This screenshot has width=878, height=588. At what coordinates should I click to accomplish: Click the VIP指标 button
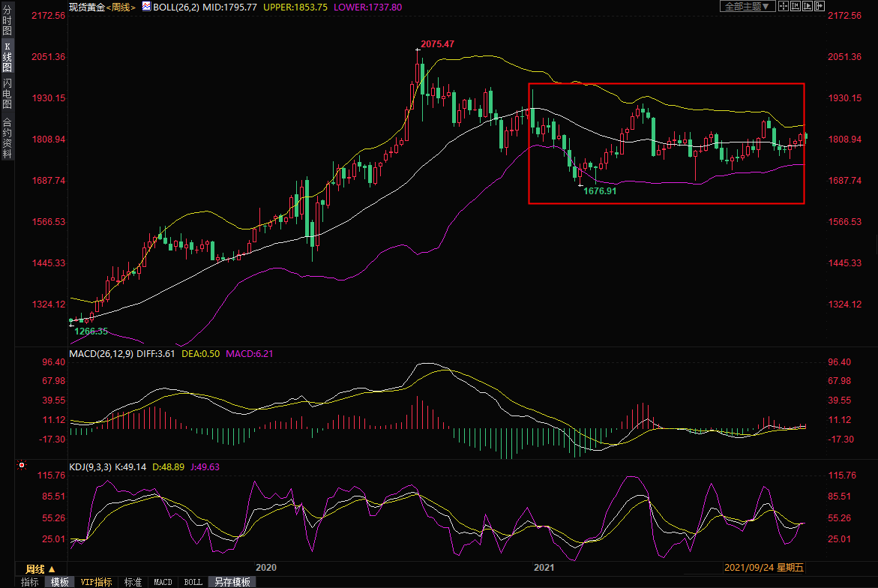[x=96, y=582]
